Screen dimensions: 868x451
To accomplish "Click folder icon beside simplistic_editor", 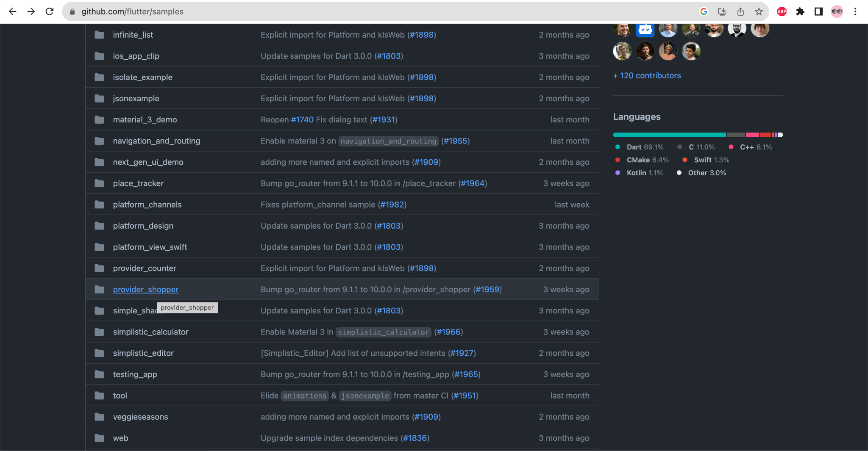I will [99, 353].
